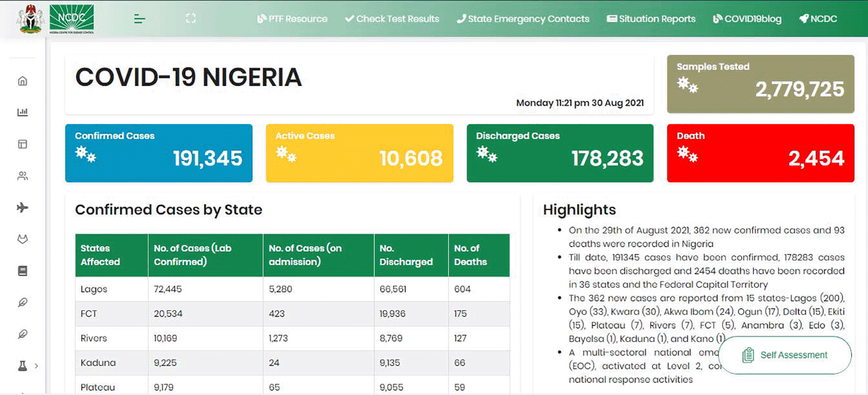
Task: Open the heart-shaped icon in sidebar
Action: pos(23,239)
